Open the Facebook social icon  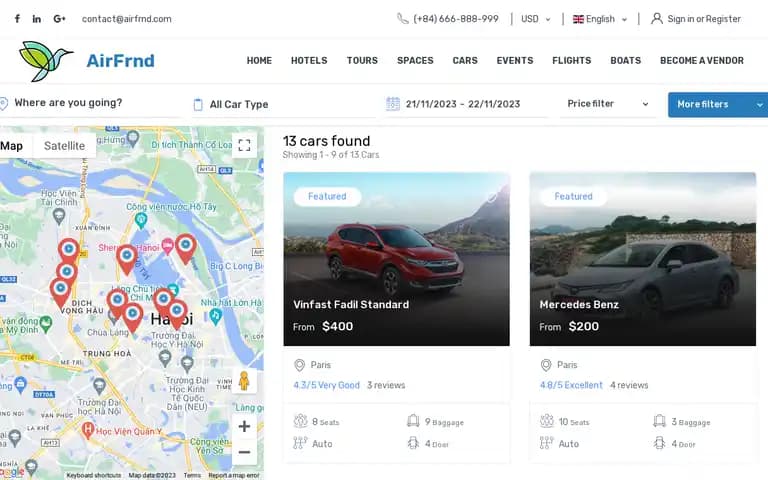(x=17, y=19)
